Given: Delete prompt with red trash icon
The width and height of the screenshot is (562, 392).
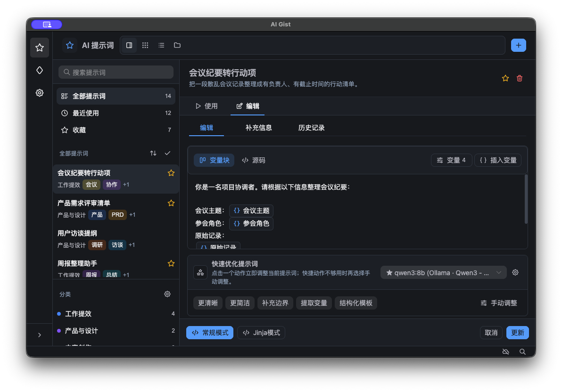Looking at the screenshot, I should 520,78.
